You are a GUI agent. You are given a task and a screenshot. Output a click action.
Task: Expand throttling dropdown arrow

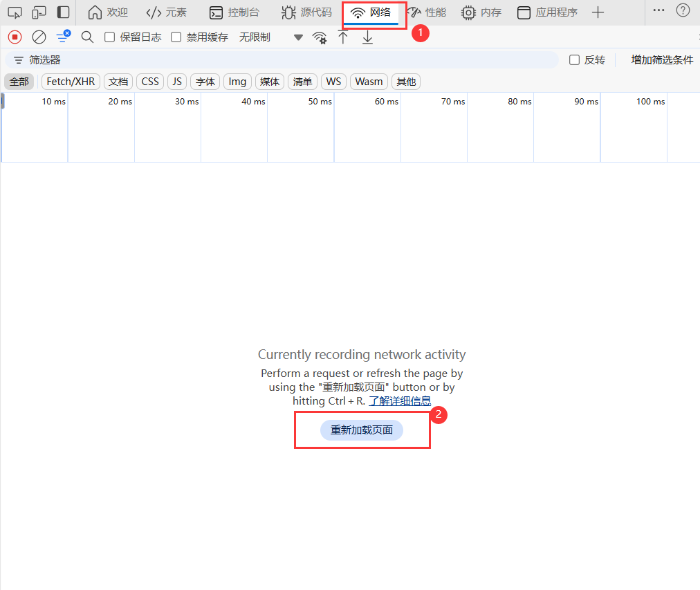coord(298,37)
